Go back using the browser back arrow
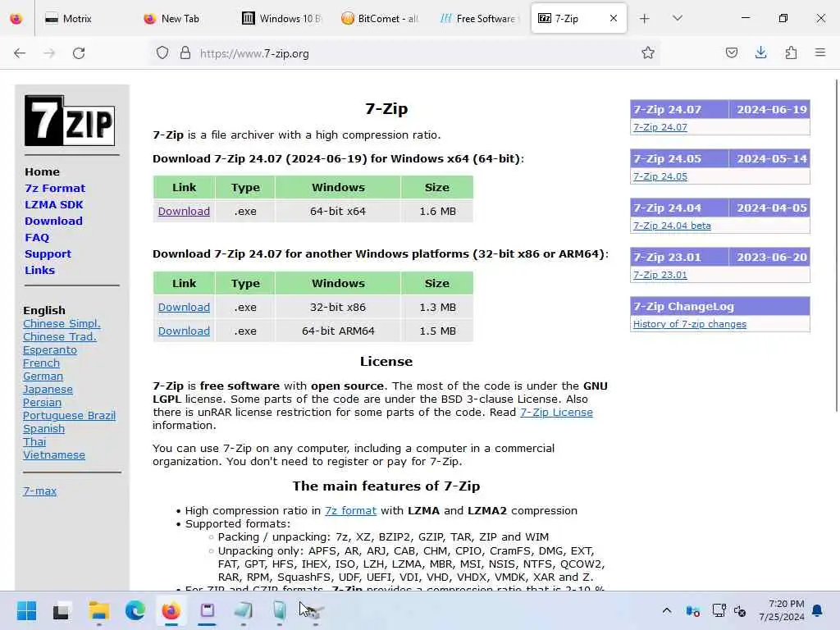The image size is (840, 630). pyautogui.click(x=20, y=53)
